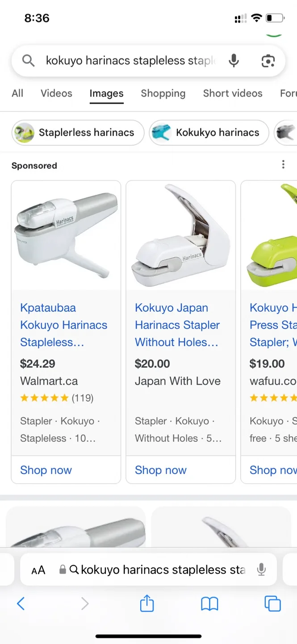Tap Shop now under the Walmart.ca listing
This screenshot has height=644, width=297.
pyautogui.click(x=46, y=470)
